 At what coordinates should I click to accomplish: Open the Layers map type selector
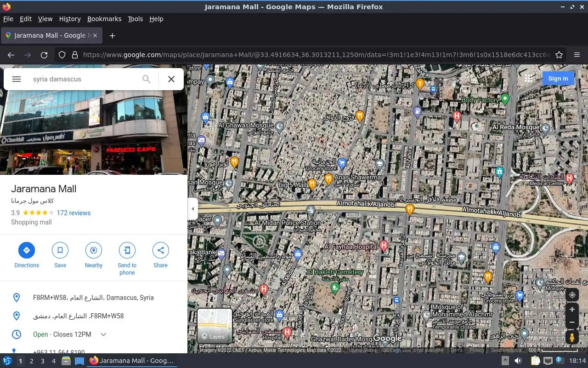[215, 326]
